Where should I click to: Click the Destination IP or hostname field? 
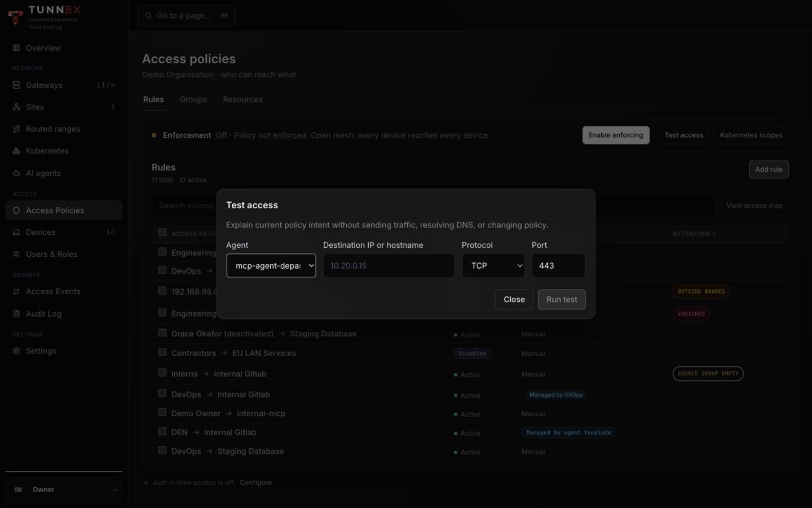pyautogui.click(x=389, y=266)
